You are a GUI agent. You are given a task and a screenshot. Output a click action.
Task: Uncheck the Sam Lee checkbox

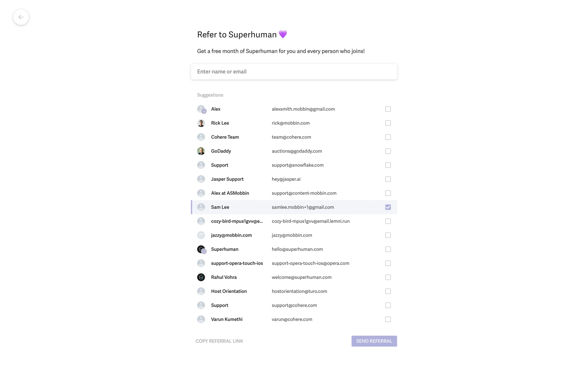388,207
